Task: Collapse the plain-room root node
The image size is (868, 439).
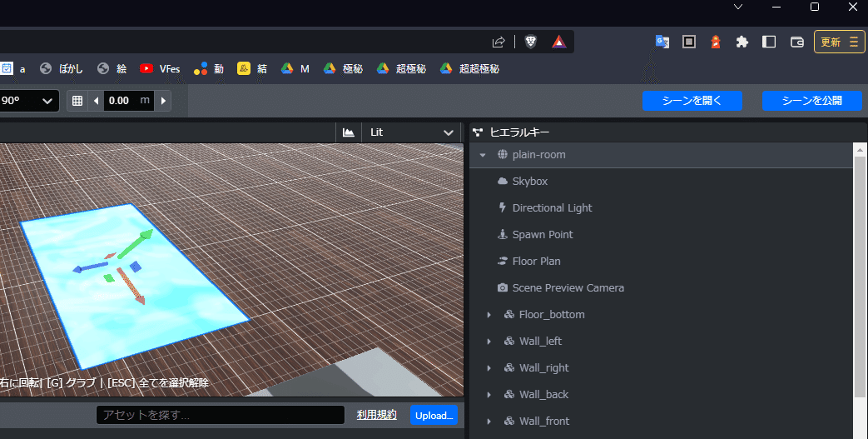Action: tap(482, 155)
